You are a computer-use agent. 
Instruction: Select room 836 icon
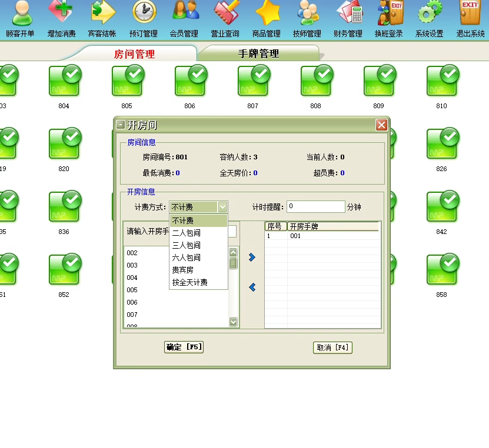point(65,206)
